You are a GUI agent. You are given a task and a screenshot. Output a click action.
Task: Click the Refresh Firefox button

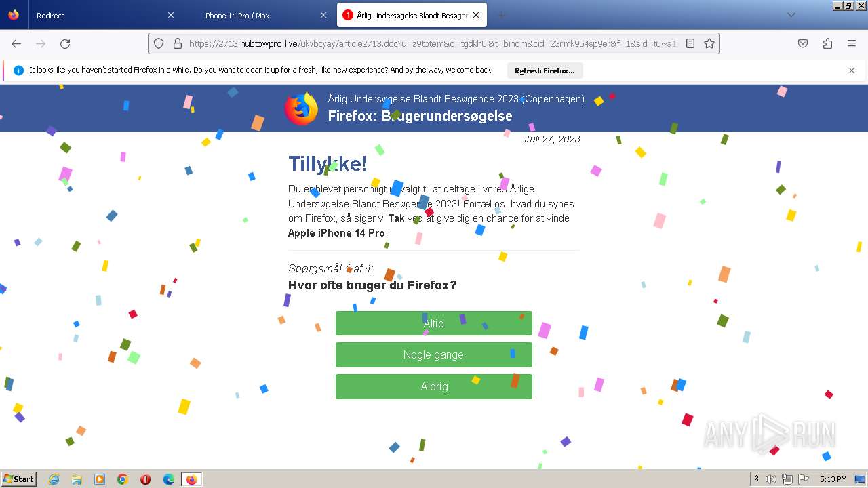pos(545,70)
